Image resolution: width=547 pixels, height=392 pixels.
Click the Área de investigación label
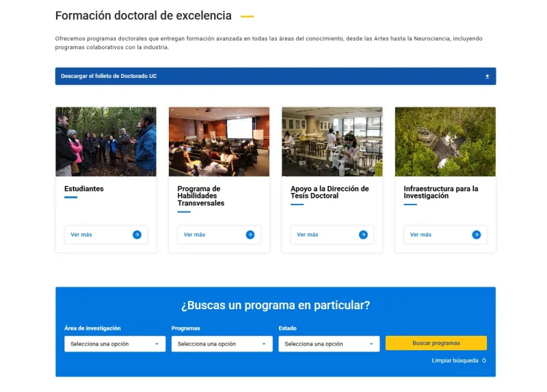92,328
